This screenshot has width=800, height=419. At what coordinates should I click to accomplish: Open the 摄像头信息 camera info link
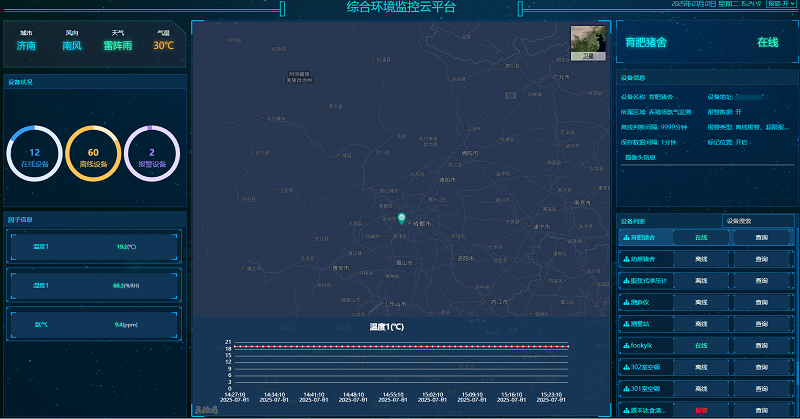[x=640, y=157]
